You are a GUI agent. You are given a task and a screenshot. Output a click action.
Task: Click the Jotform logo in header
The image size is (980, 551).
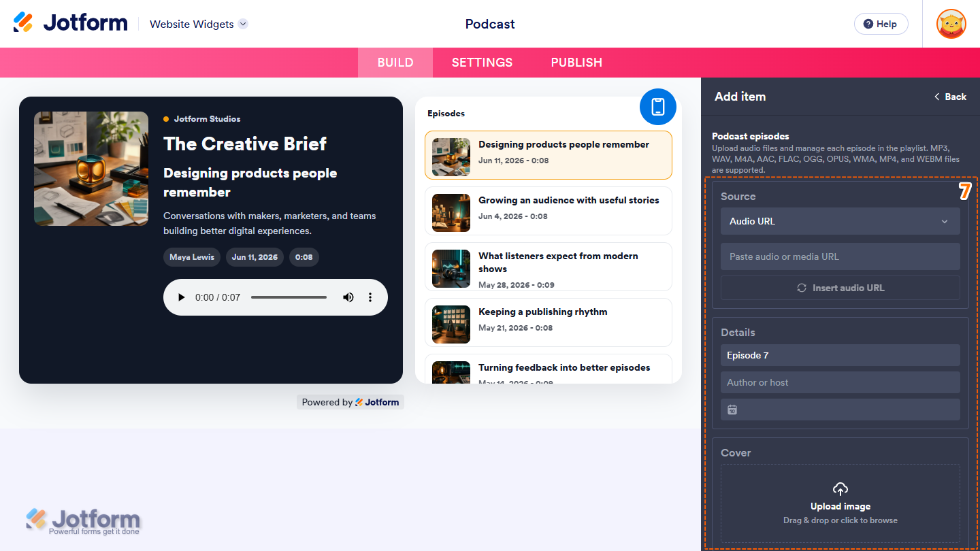coord(70,23)
